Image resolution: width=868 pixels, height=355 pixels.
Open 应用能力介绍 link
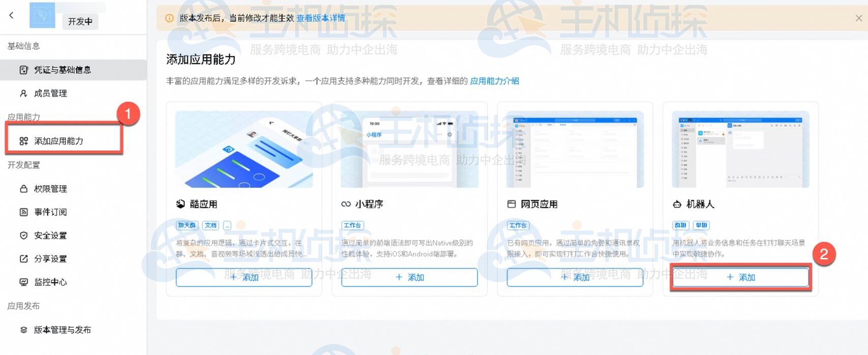click(x=494, y=81)
